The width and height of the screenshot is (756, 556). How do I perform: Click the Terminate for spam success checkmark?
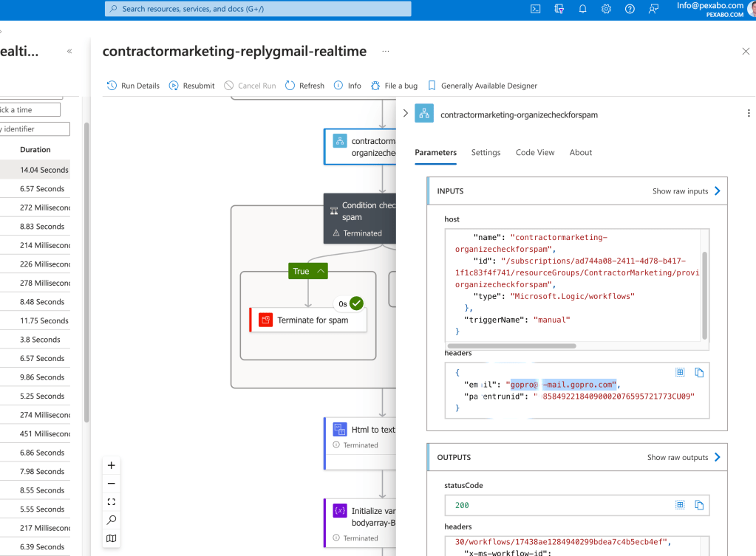point(356,303)
